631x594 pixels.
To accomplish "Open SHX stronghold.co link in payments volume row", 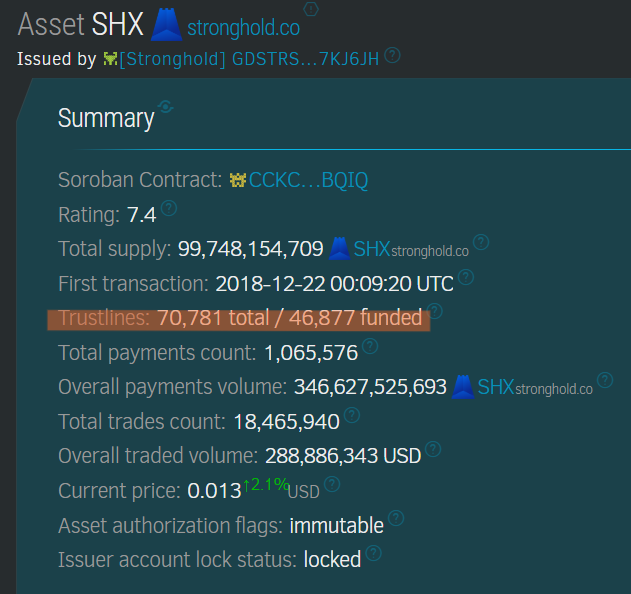I will pyautogui.click(x=535, y=387).
